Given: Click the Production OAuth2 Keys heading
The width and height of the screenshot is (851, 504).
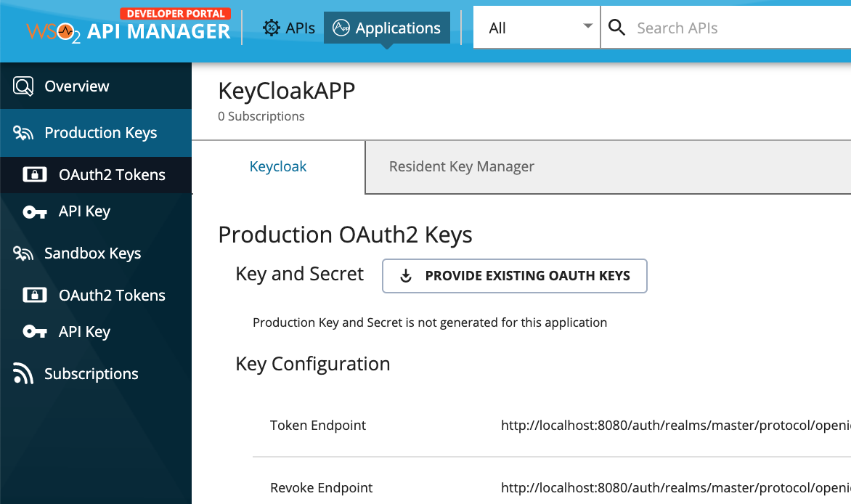Looking at the screenshot, I should tap(345, 235).
